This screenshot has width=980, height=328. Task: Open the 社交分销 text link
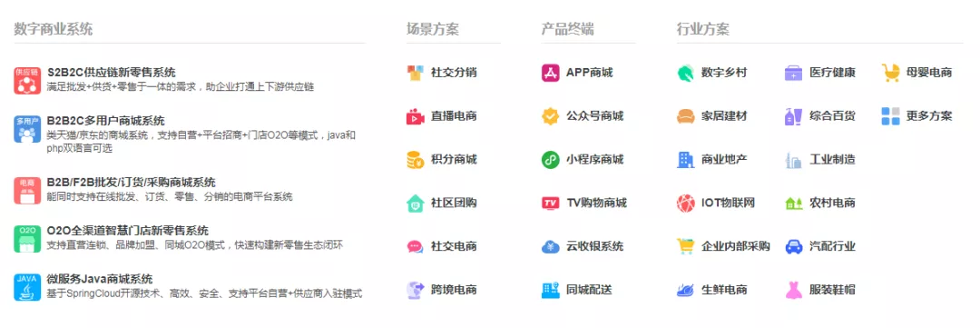454,73
